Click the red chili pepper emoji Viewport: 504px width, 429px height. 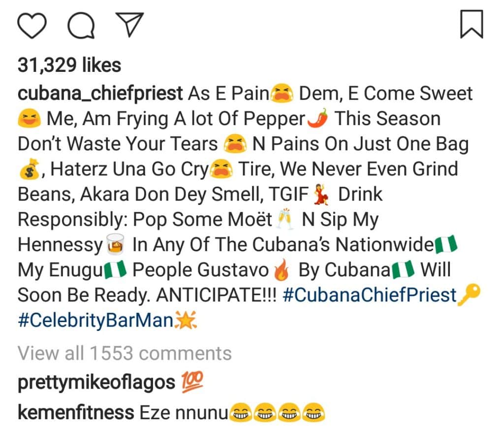320,120
